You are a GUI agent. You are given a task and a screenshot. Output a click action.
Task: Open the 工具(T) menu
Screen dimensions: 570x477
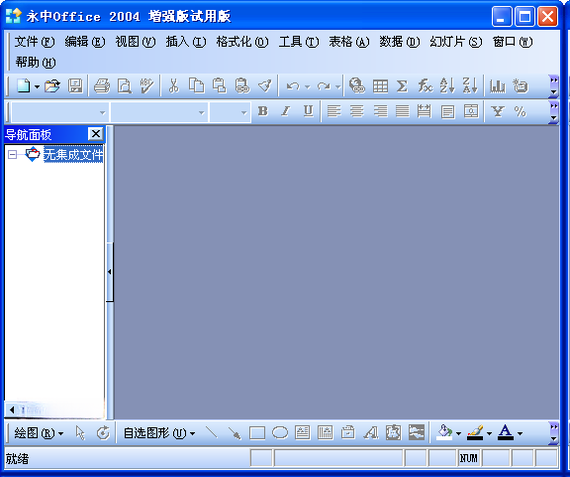298,42
